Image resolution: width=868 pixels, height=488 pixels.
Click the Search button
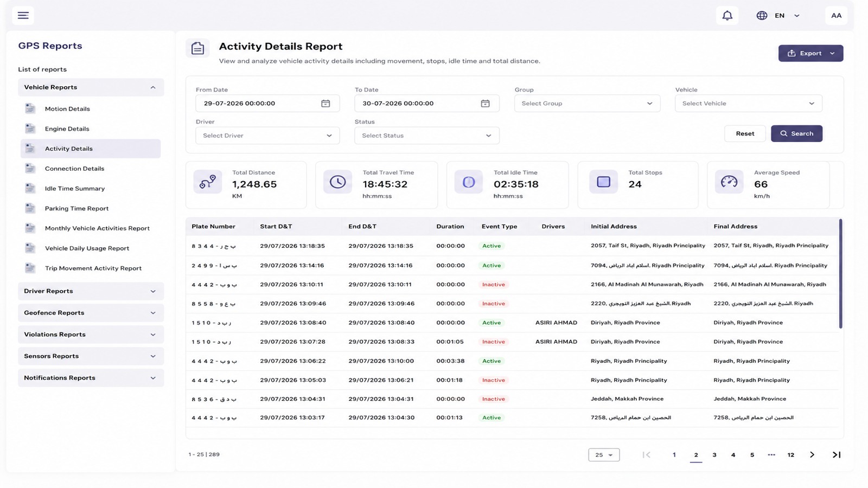coord(796,133)
